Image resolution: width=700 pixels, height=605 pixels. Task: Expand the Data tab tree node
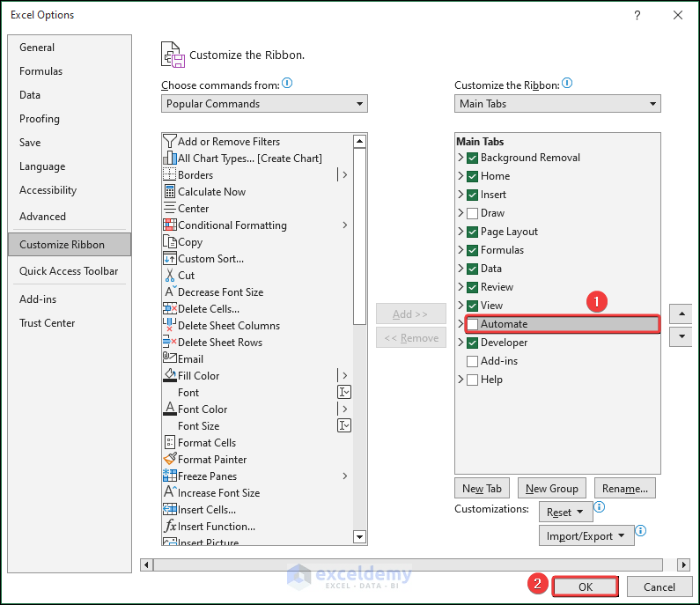point(461,268)
